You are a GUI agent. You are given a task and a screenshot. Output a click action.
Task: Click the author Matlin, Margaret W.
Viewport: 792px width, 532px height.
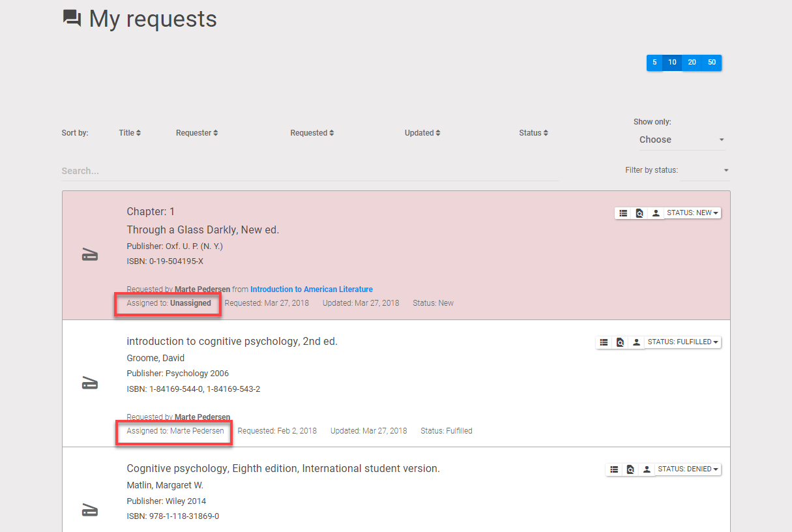pos(165,485)
